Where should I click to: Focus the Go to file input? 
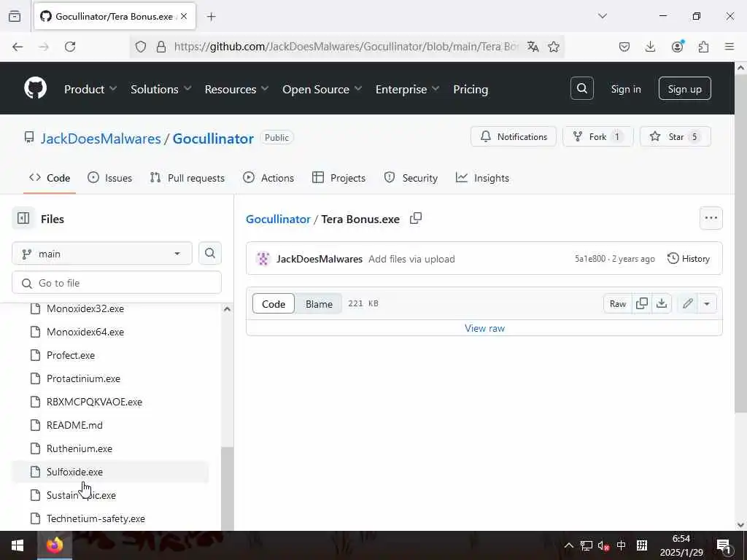[x=117, y=283]
